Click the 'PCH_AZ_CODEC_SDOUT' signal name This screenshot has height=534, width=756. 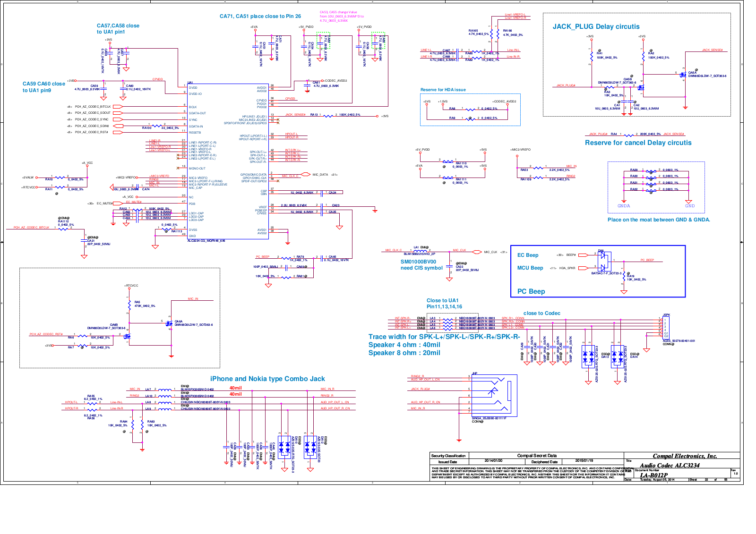(x=93, y=113)
